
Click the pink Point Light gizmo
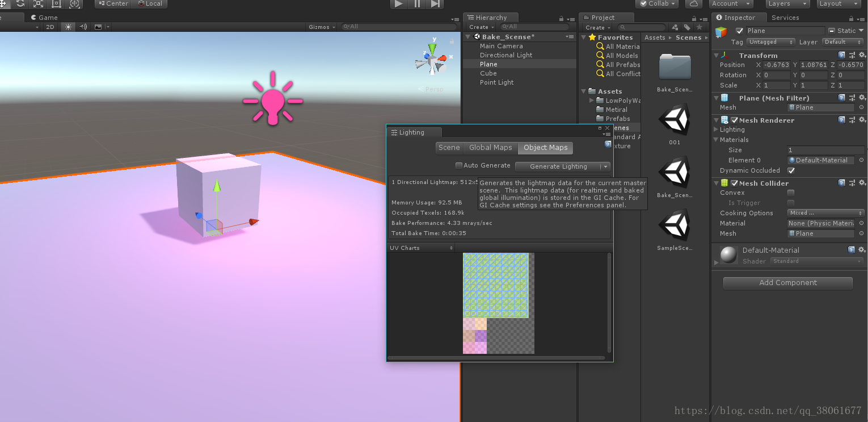(273, 99)
